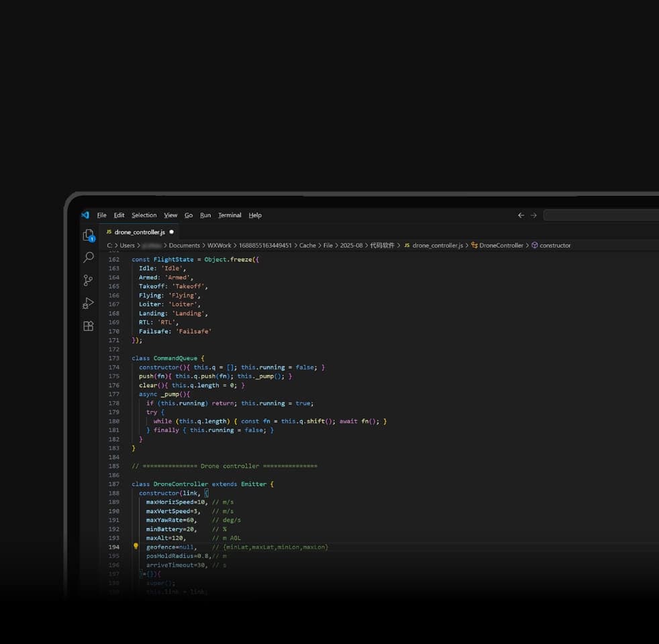
Task: Click the await keyword on line 180
Action: [x=348, y=421]
